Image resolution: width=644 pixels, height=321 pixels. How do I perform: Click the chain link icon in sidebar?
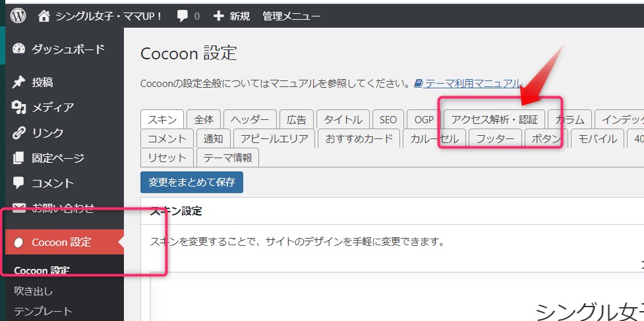(x=19, y=132)
